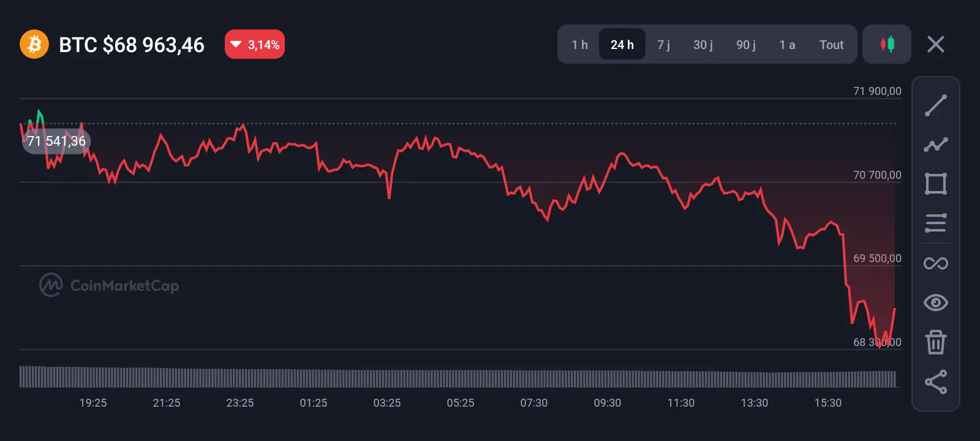
Task: Display the full history with Tout
Action: pyautogui.click(x=832, y=45)
